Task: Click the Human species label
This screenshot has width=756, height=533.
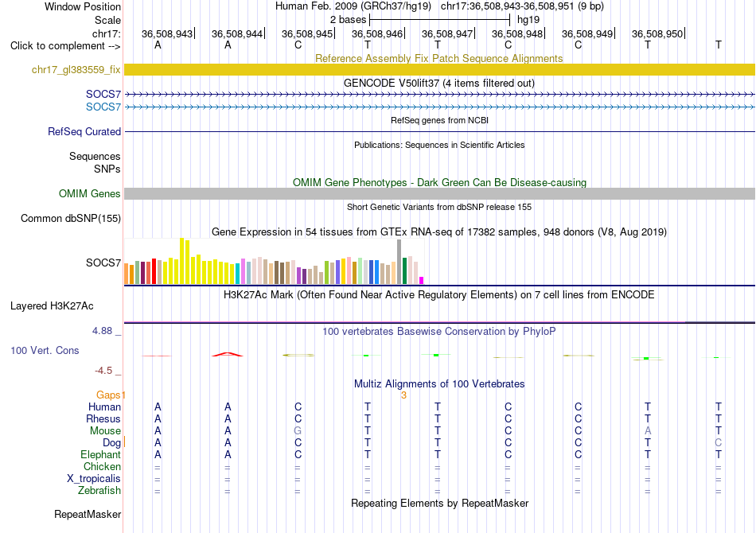Action: 104,407
